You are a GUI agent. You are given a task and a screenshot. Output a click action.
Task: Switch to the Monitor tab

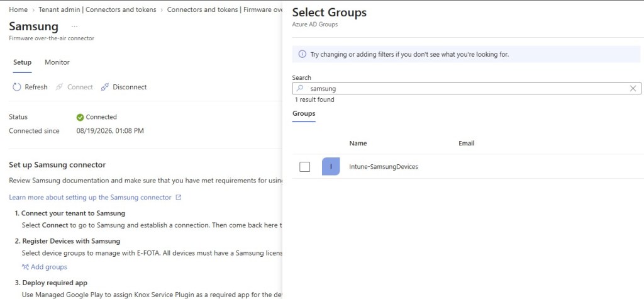(x=57, y=62)
